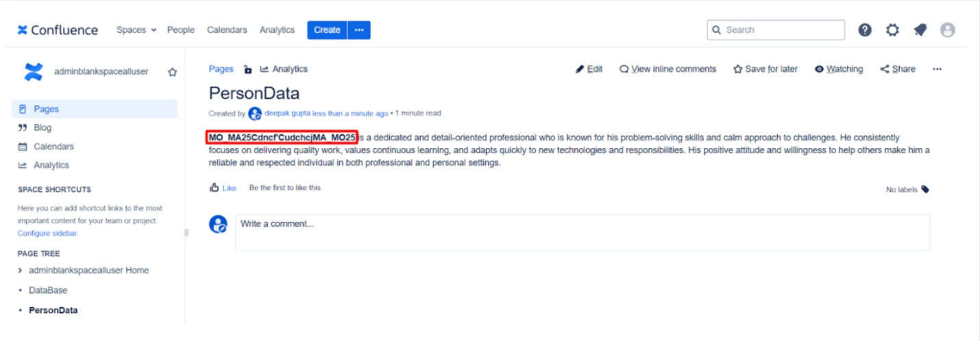The image size is (980, 341).
Task: Click the Pages breadcrumb link
Action: coord(221,69)
